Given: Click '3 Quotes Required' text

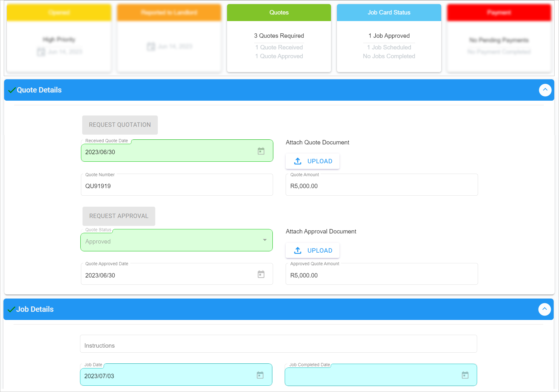Looking at the screenshot, I should 279,36.
